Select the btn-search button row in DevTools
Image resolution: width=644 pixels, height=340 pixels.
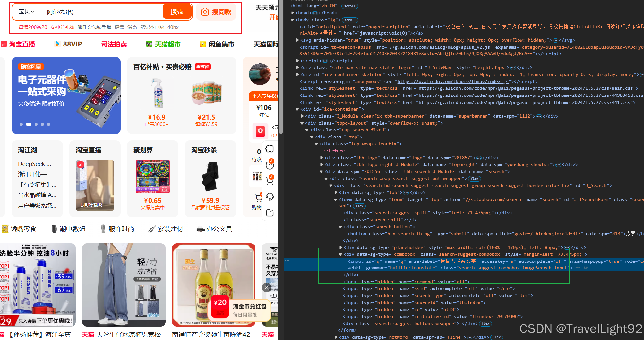(x=495, y=234)
